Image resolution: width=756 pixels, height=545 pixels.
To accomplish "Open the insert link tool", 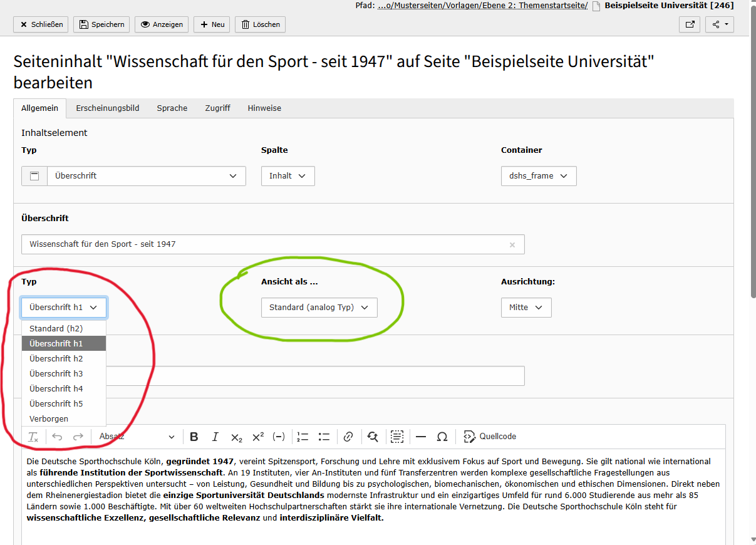I will [349, 437].
